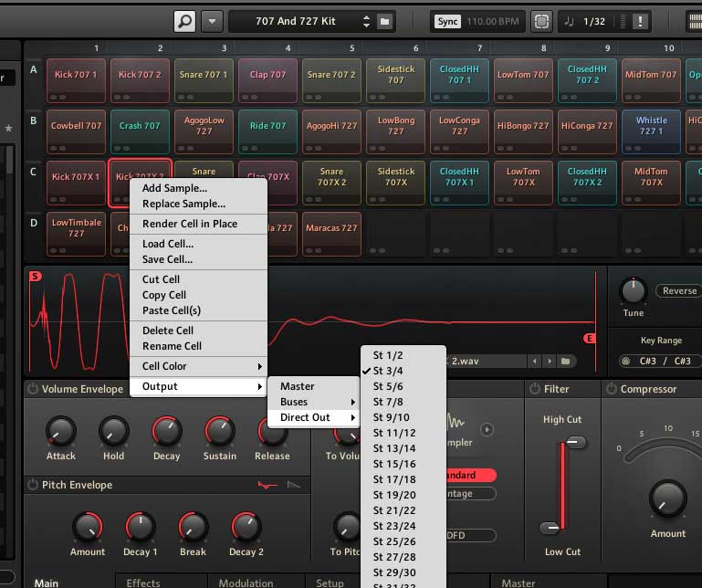Select the Whistle 727 1 cell
This screenshot has width=702, height=588.
click(651, 131)
